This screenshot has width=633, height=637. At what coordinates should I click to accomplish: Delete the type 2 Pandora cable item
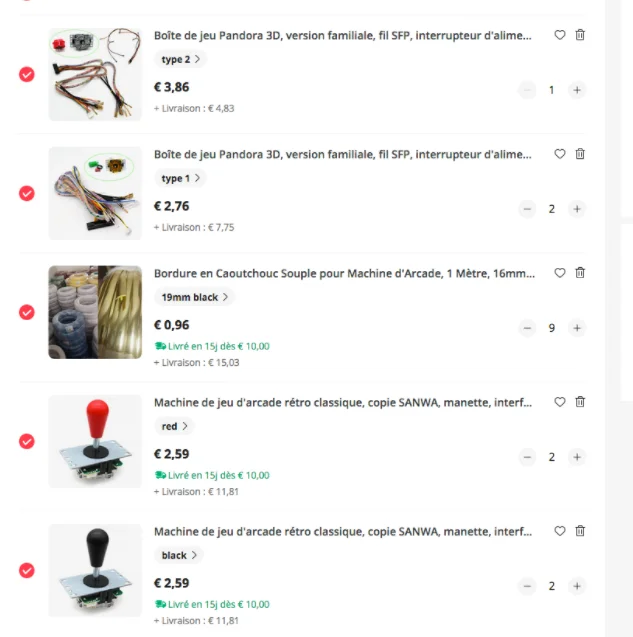580,35
